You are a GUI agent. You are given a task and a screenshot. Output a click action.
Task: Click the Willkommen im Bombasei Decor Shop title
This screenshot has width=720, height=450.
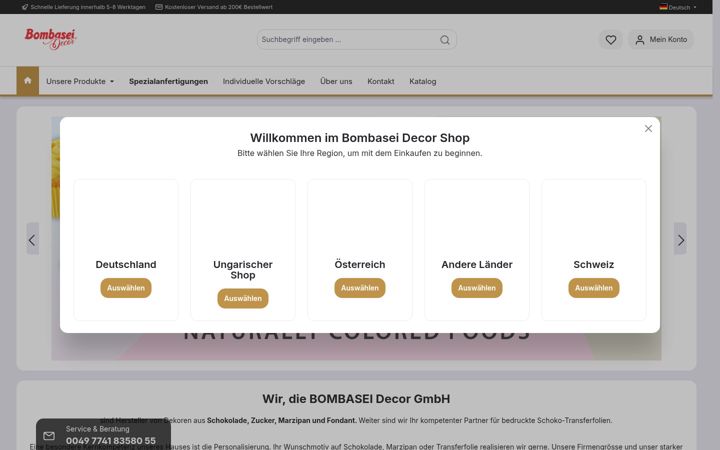(x=360, y=138)
